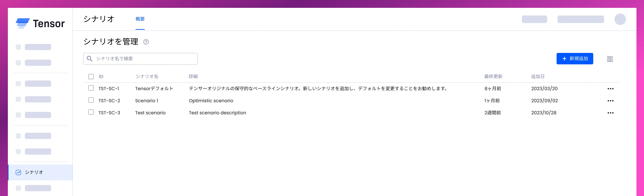Viewport: 644px width, 196px height.
Task: Select the Test scenario name cell
Action: 150,113
